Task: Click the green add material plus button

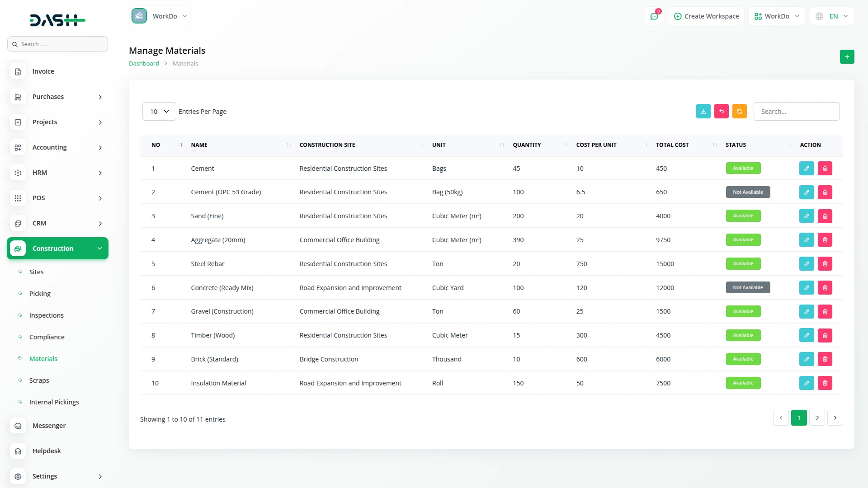Action: (x=847, y=56)
